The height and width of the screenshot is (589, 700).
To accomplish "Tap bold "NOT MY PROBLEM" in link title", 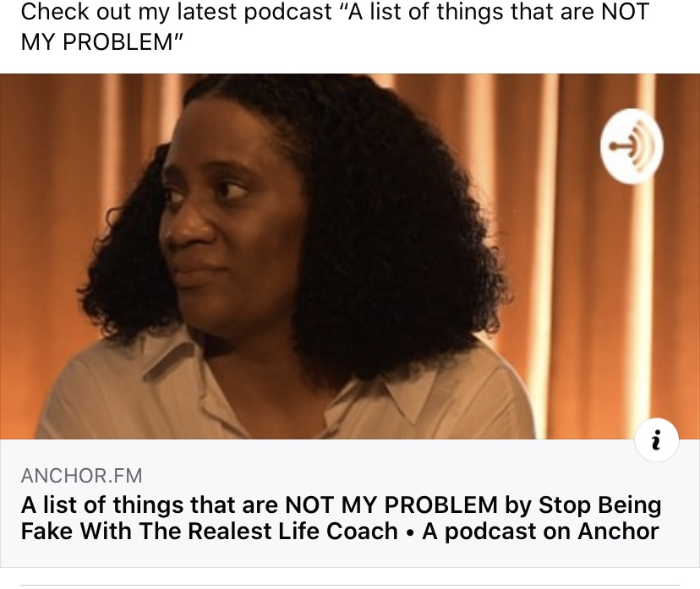I will click(391, 505).
